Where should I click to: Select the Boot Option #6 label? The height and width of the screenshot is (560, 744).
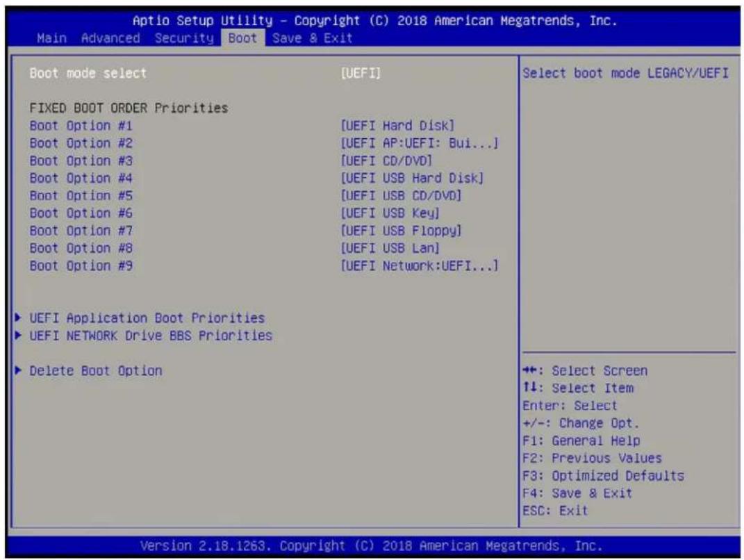tap(81, 213)
